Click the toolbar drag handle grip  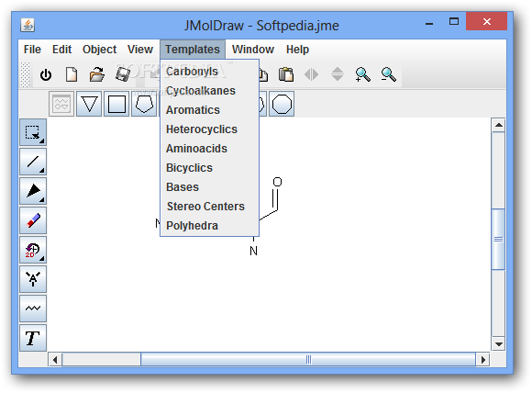25,74
